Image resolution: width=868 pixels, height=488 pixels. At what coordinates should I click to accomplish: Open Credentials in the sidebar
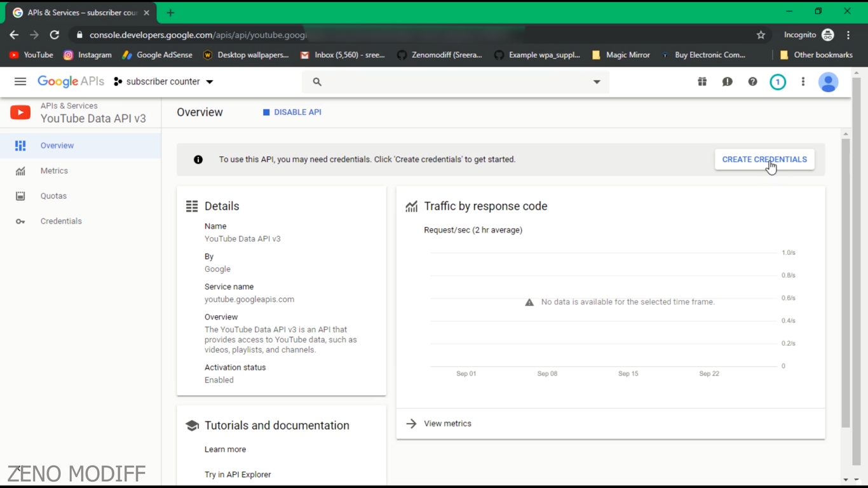(81, 221)
